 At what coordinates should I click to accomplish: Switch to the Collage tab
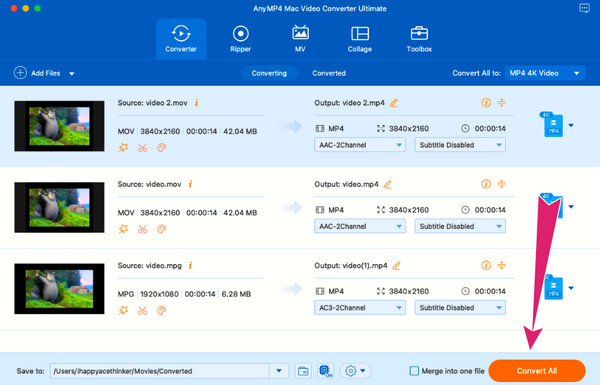click(360, 39)
